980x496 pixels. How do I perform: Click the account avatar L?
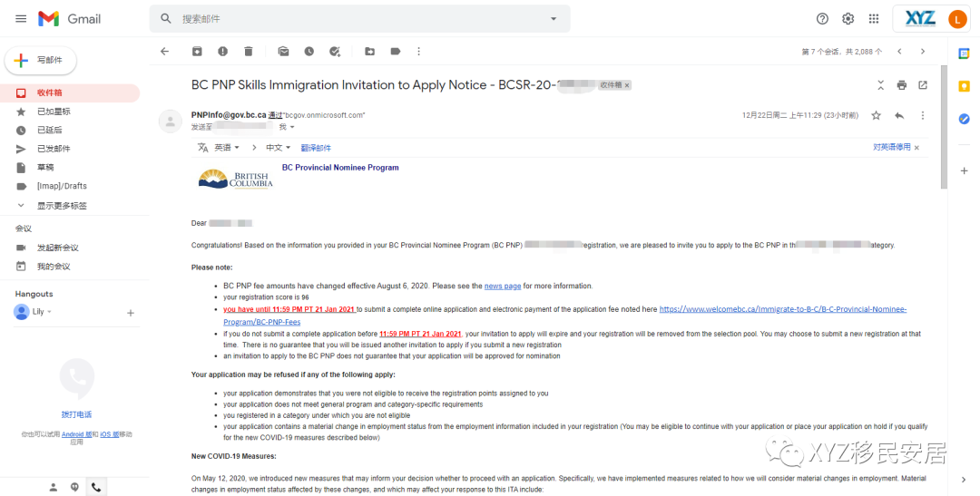957,19
